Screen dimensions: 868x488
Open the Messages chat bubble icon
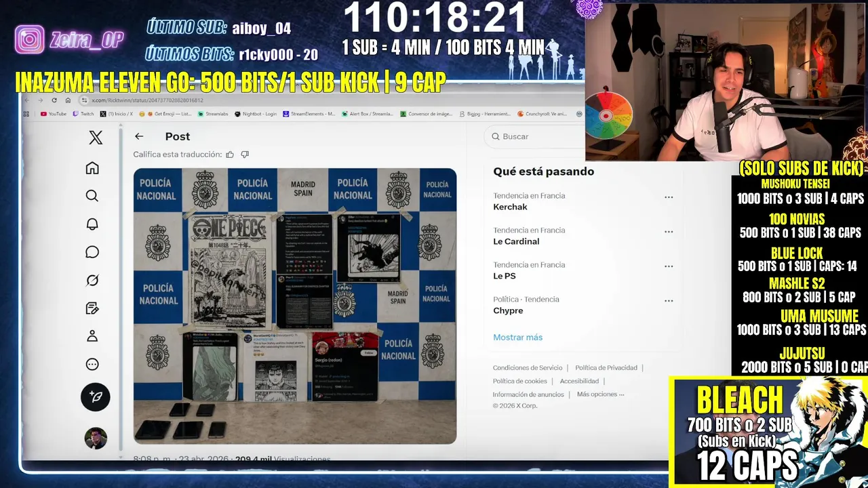[x=92, y=252]
